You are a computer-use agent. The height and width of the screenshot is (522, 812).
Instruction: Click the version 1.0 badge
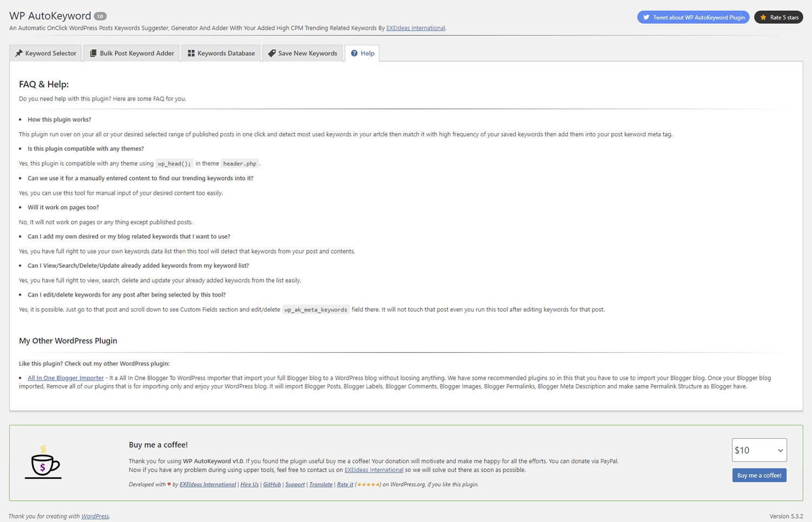pos(100,16)
